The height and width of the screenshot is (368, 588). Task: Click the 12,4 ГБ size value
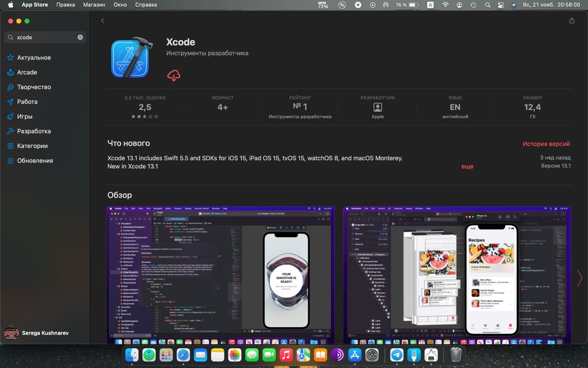(532, 107)
